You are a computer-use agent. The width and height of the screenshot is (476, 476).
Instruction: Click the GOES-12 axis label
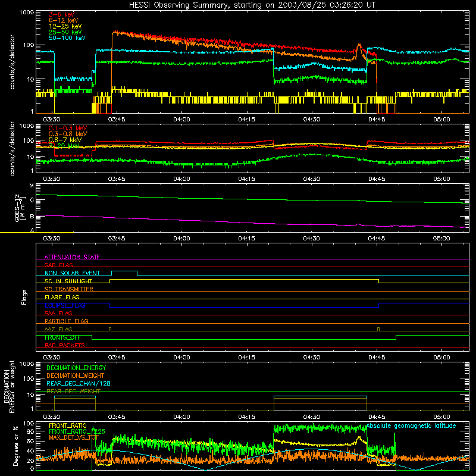[20, 208]
